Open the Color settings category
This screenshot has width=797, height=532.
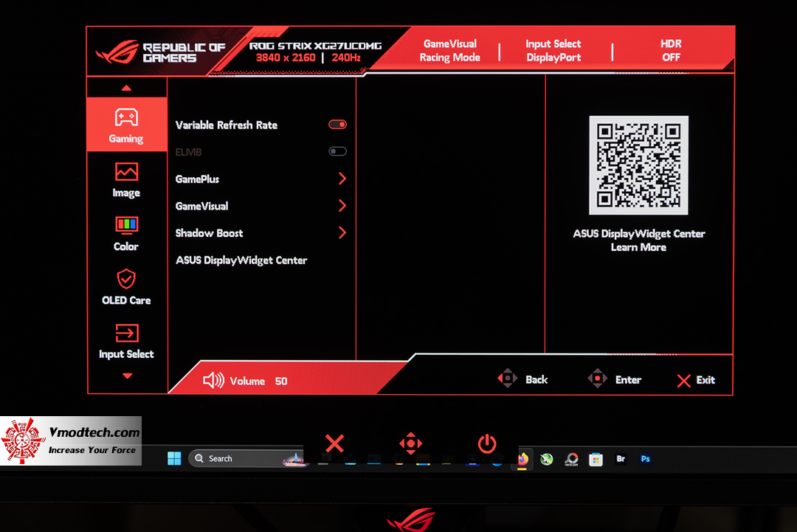[x=126, y=234]
